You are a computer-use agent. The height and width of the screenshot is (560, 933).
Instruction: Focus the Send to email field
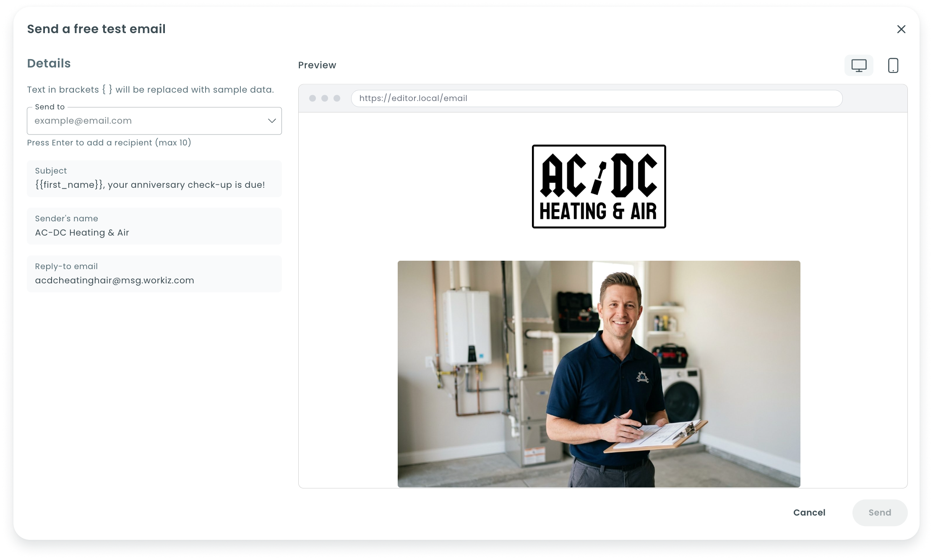click(147, 121)
